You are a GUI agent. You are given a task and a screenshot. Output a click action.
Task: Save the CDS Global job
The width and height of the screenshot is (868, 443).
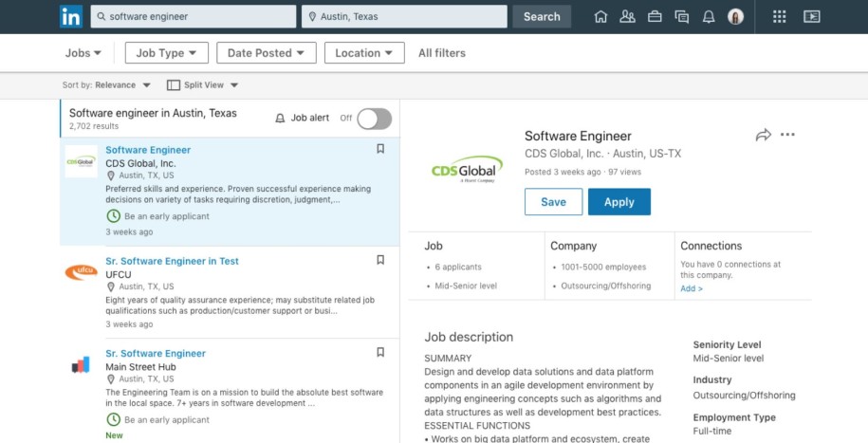coord(554,201)
